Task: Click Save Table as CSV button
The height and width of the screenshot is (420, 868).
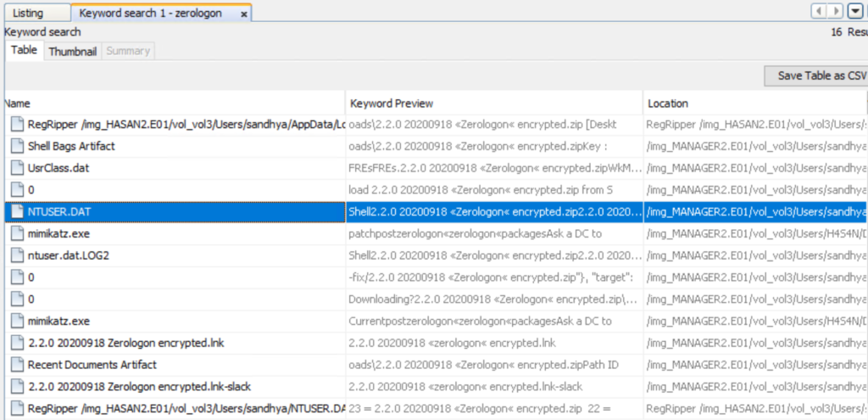Action: 816,76
